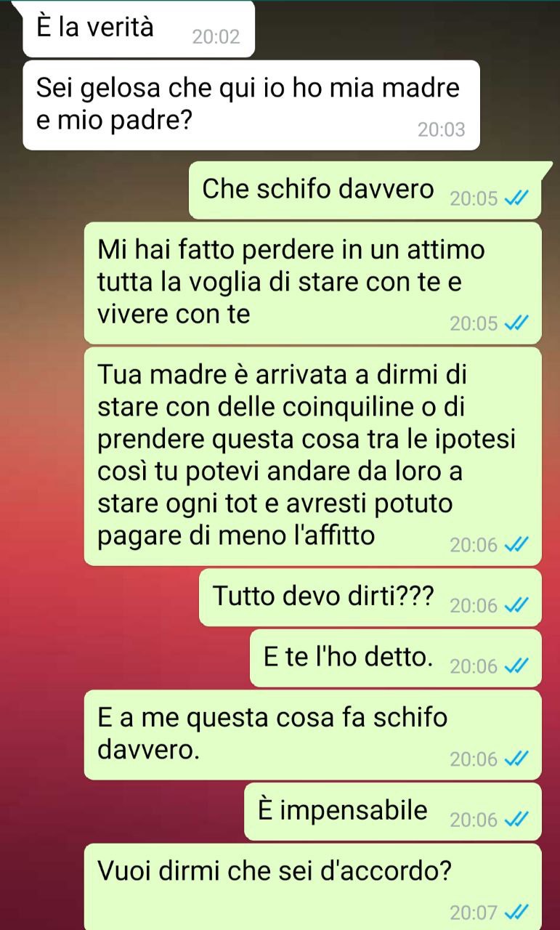
Task: Tap the long 'Tua madre è arrivata a dirmi' message
Action: tap(313, 456)
